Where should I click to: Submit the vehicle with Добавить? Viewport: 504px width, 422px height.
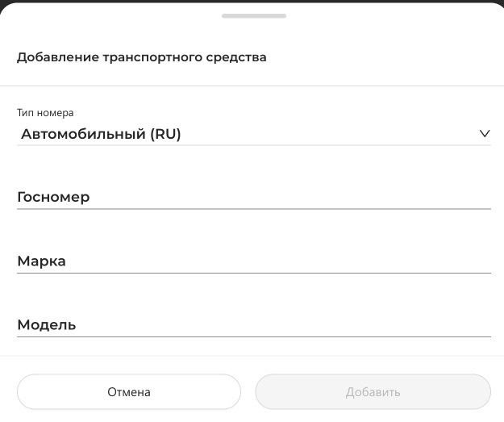(373, 392)
